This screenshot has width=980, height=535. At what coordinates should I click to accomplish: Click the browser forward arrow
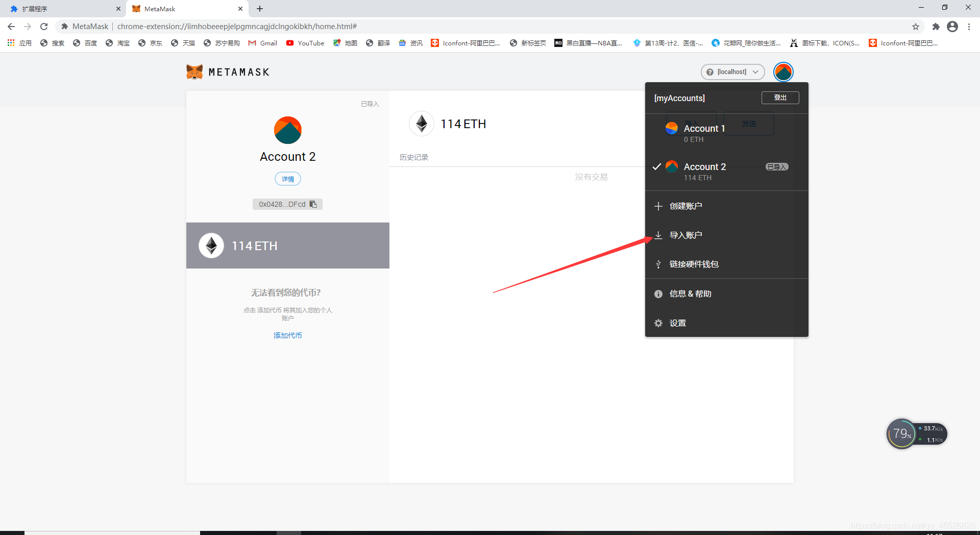pyautogui.click(x=28, y=27)
